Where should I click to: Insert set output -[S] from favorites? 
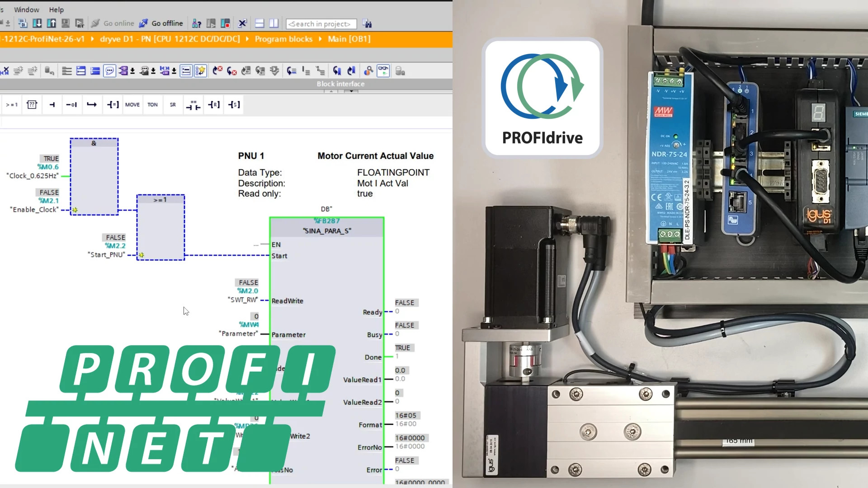click(x=234, y=104)
